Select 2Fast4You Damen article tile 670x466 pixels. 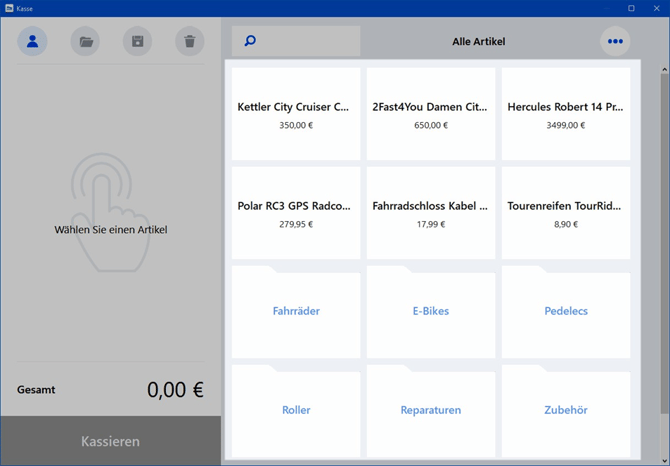click(431, 114)
